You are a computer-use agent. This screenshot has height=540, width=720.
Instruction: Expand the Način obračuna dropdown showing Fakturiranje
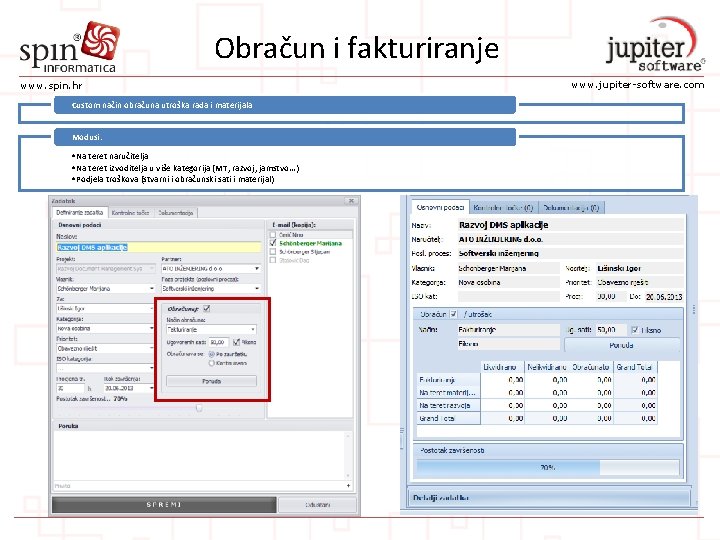[253, 330]
